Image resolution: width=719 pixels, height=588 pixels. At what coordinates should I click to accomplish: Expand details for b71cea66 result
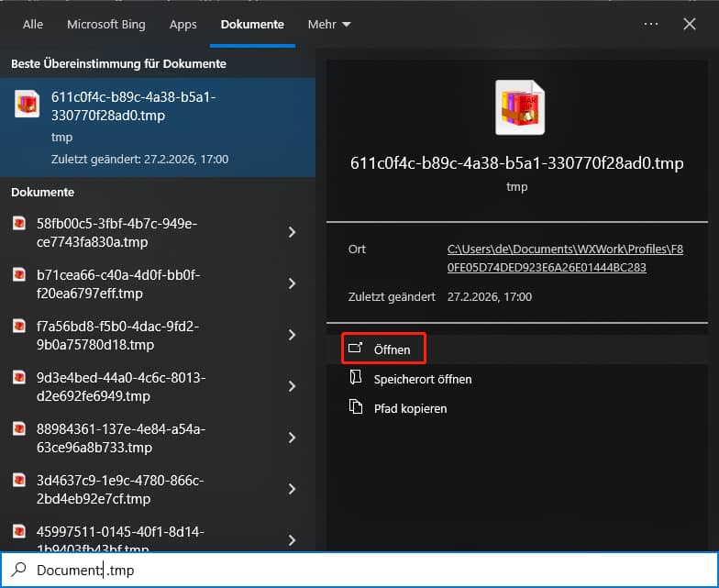292,284
